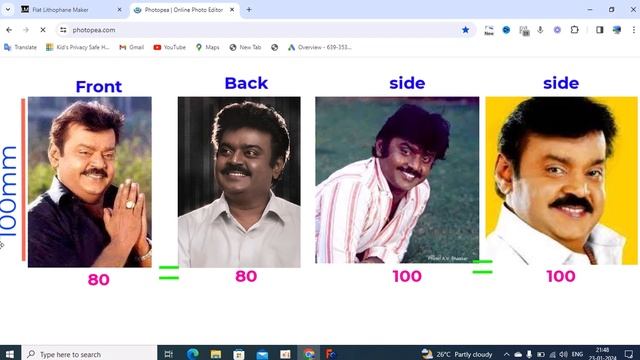Open Kid's Privacy Safe bookmark
This screenshot has height=360, width=640.
78,47
